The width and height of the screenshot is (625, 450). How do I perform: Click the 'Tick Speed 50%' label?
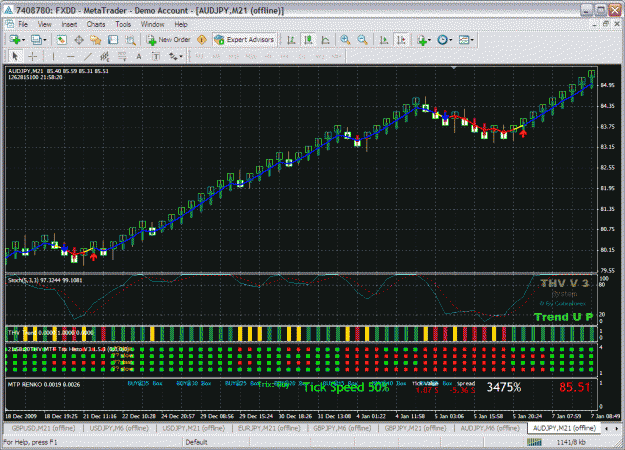(x=346, y=387)
